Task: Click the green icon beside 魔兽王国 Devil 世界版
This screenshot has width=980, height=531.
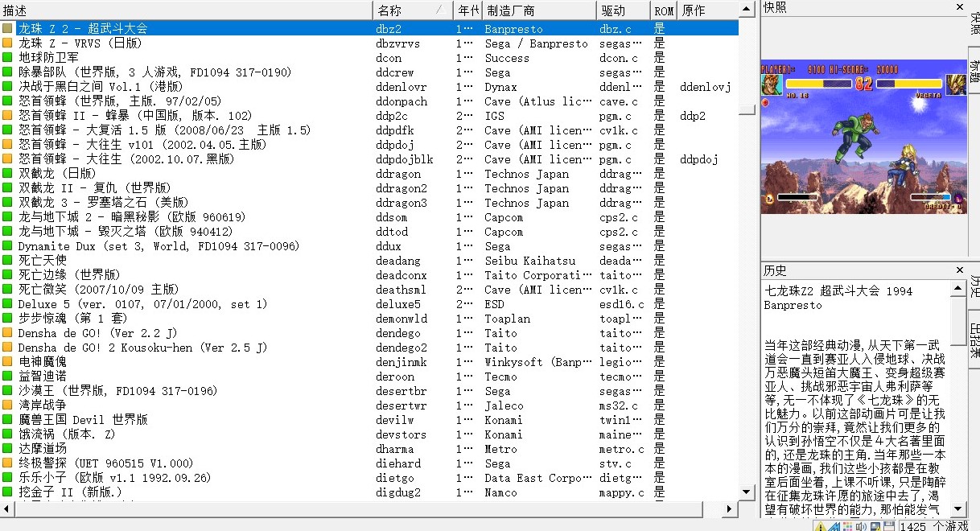Action: (x=8, y=420)
